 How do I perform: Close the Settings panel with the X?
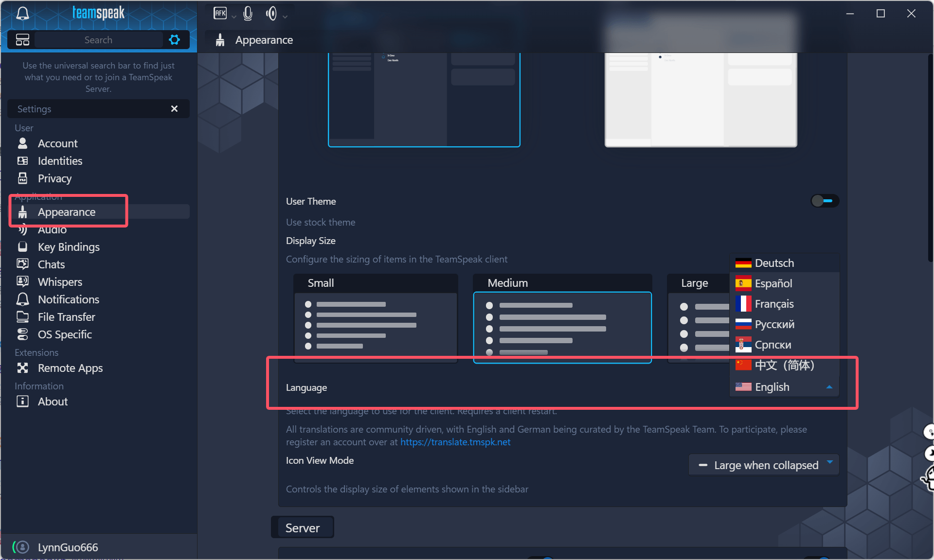[174, 109]
